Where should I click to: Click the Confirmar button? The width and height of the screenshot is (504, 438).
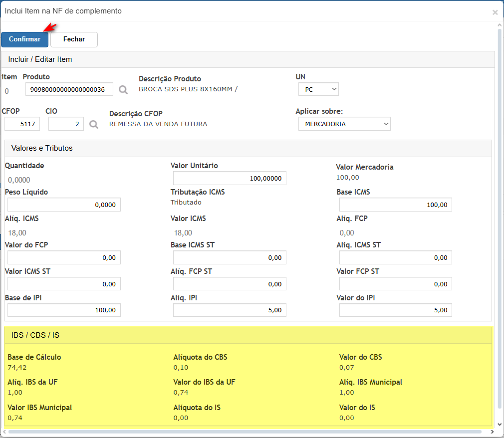pos(24,39)
